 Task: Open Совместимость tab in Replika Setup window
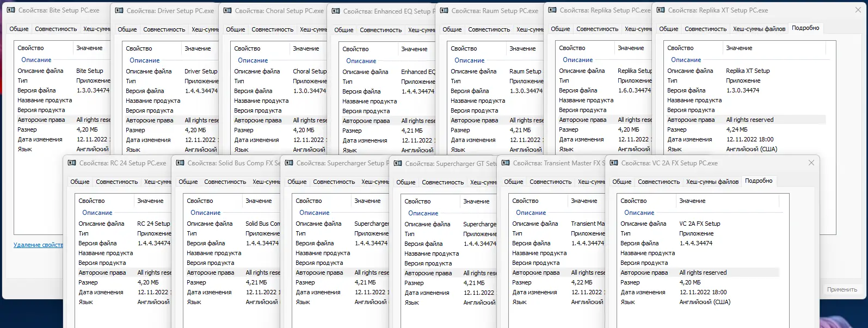click(x=598, y=29)
